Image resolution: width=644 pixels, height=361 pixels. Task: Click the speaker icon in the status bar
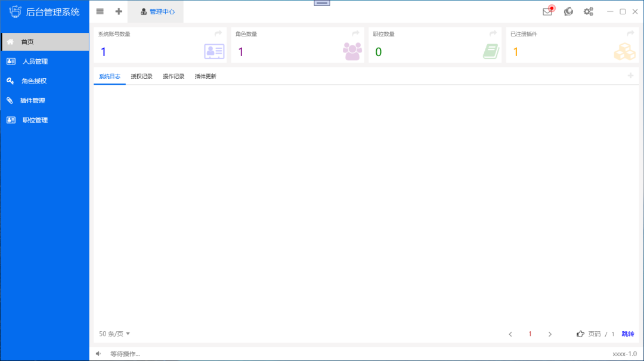pyautogui.click(x=99, y=354)
